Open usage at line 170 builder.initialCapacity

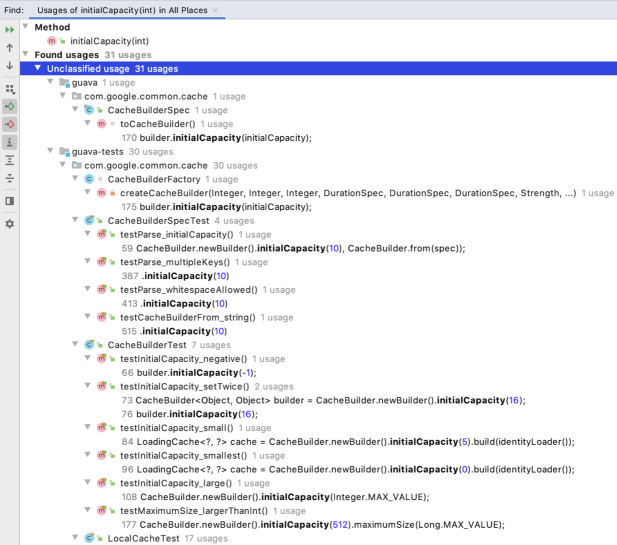coord(216,138)
